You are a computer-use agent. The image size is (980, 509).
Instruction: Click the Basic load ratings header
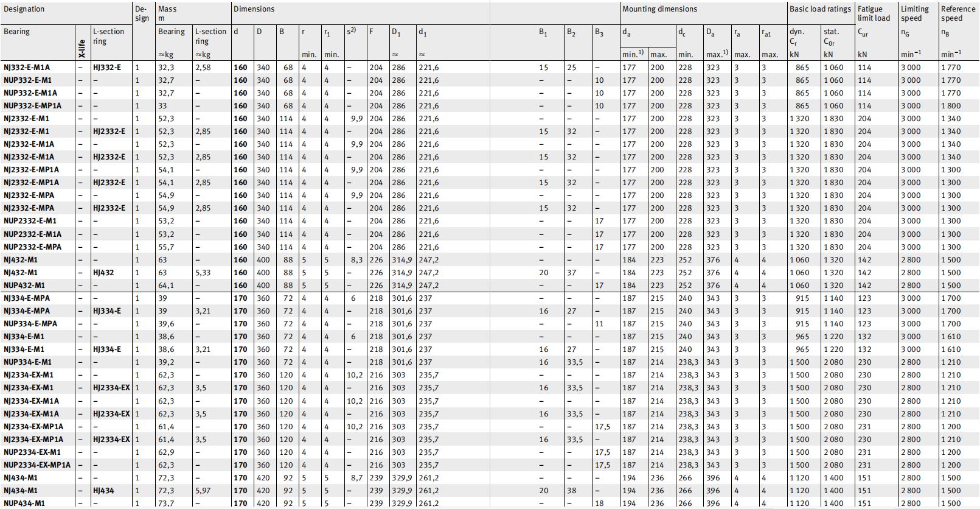pyautogui.click(x=820, y=9)
